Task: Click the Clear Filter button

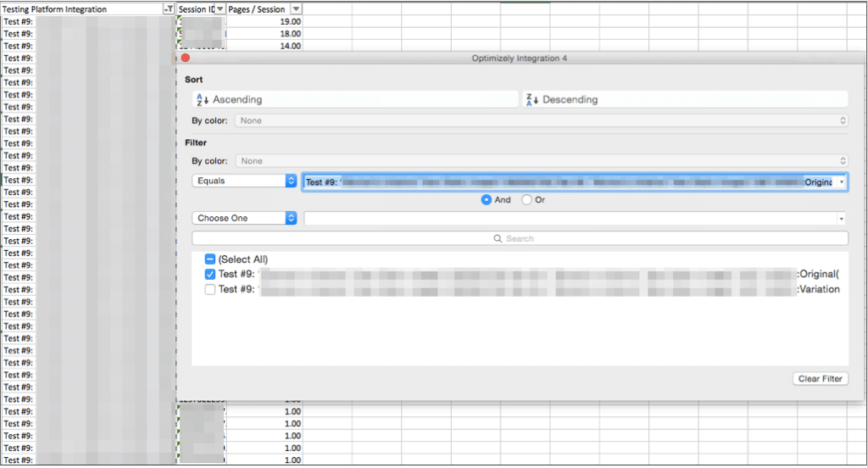Action: (821, 379)
